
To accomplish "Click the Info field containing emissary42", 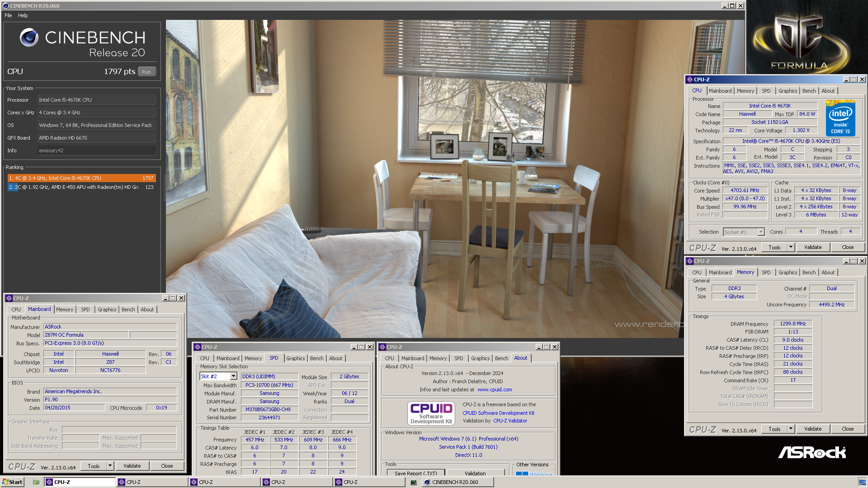I will (96, 150).
